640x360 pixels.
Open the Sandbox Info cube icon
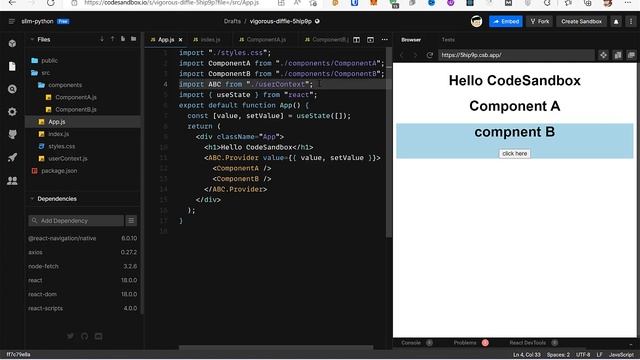[12, 43]
